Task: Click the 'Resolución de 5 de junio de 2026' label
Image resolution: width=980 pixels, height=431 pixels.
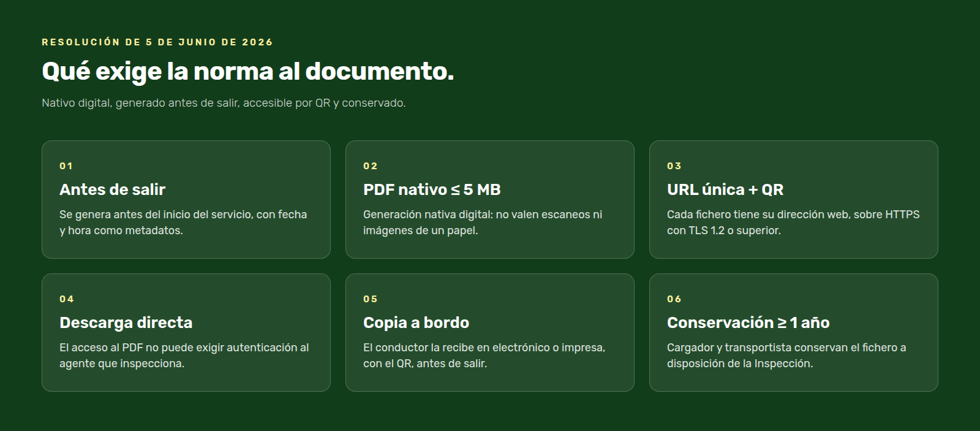Action: point(157,42)
